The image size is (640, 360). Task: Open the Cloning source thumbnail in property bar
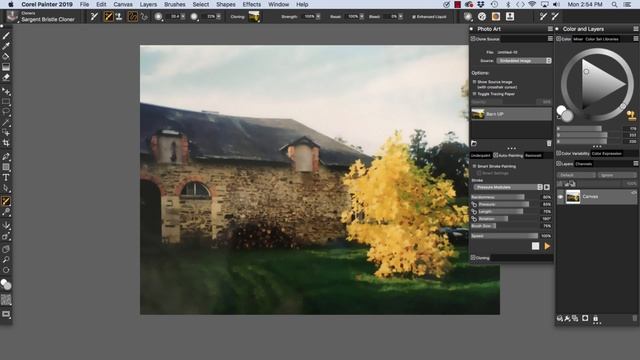point(254,17)
